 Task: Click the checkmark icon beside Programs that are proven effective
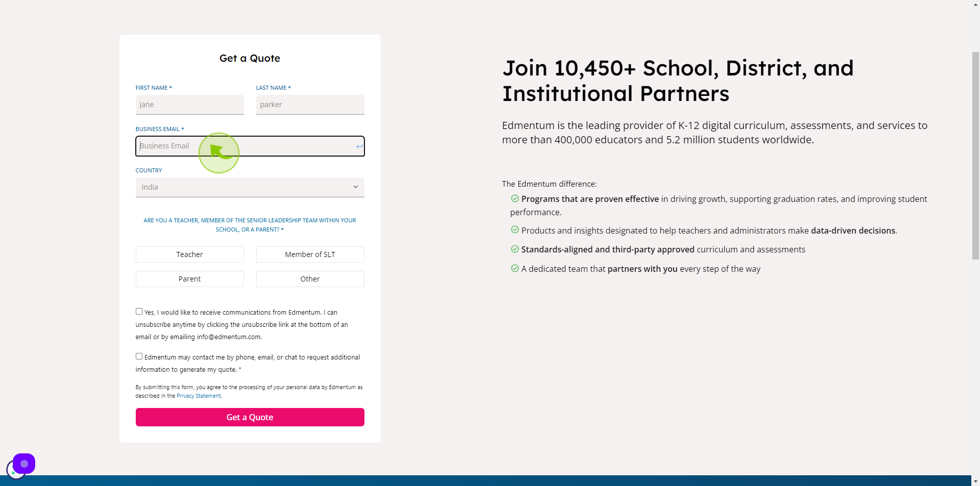point(515,198)
